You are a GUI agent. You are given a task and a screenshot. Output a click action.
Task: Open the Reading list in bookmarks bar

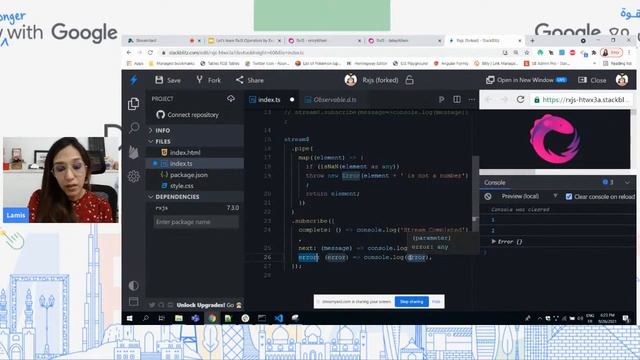click(617, 63)
